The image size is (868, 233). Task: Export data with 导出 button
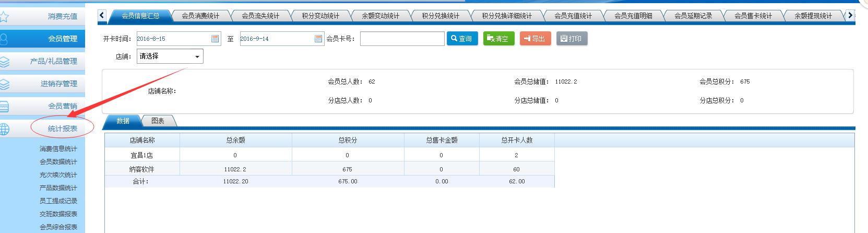pyautogui.click(x=535, y=39)
